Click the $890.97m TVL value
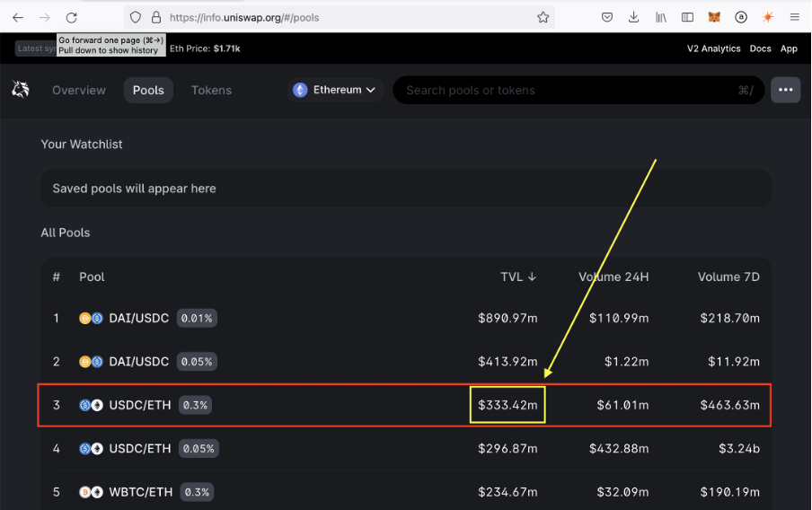The image size is (812, 510). [x=507, y=318]
